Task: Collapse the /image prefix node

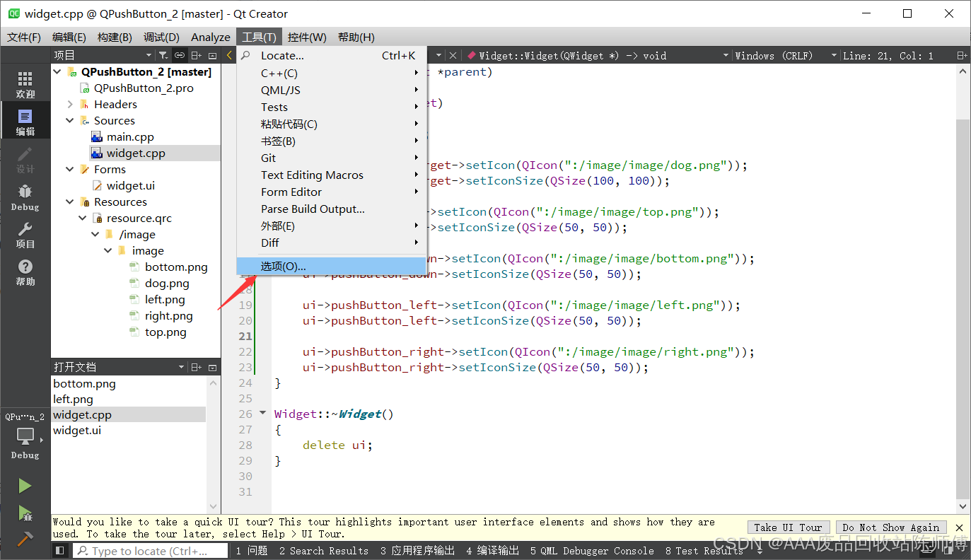Action: pos(95,234)
